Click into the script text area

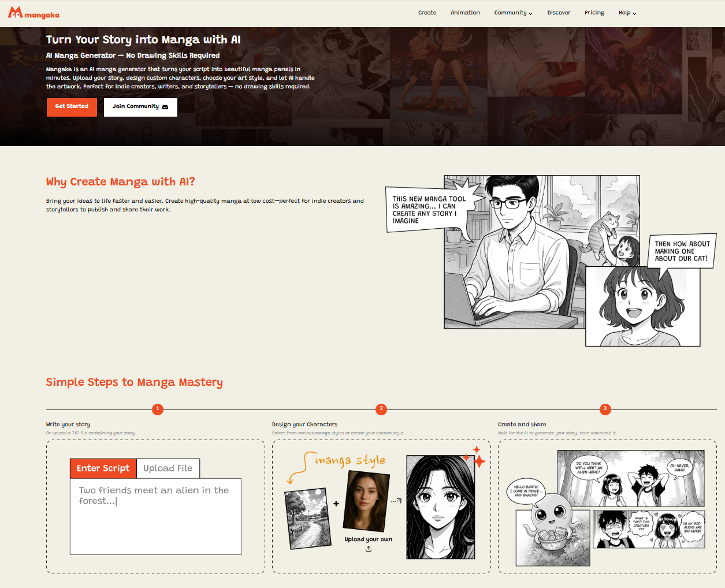point(155,516)
